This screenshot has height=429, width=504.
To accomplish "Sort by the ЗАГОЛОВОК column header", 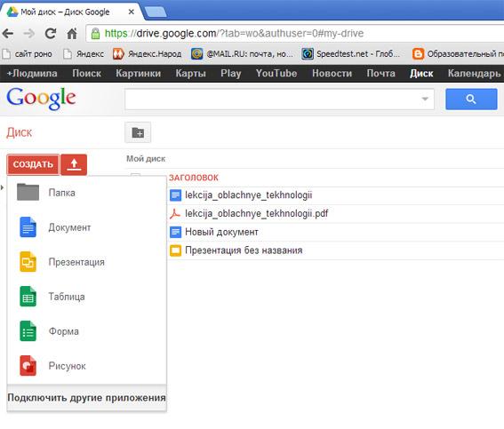I will click(194, 178).
